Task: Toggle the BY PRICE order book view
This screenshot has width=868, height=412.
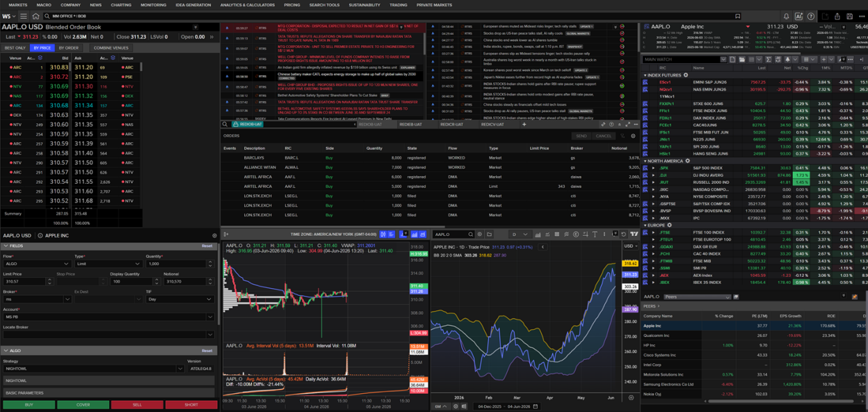Action: pos(42,48)
